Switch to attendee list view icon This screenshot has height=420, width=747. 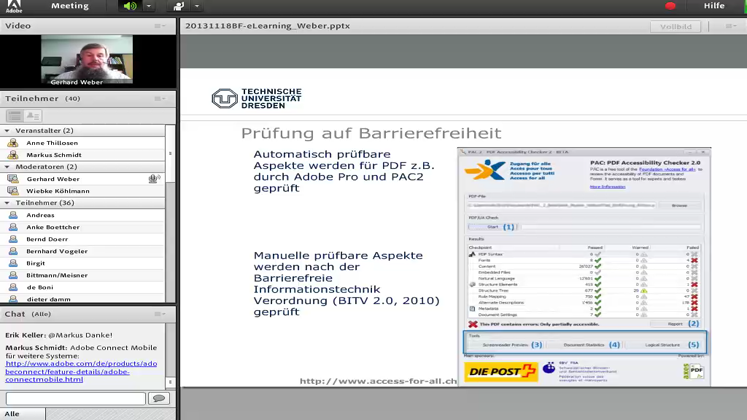point(15,116)
